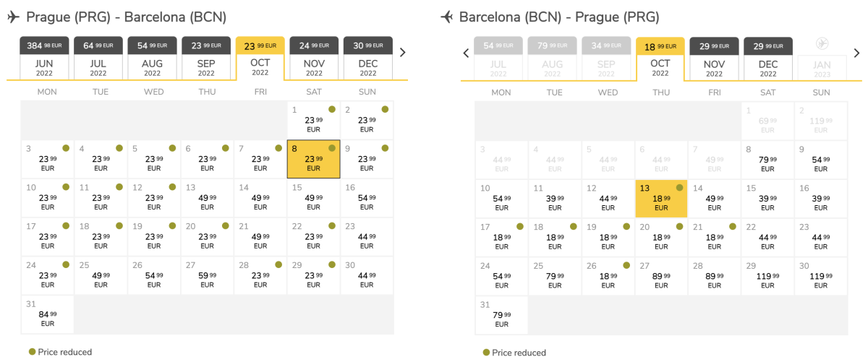Select the JUN 2022 outbound month tab
The height and width of the screenshot is (362, 868).
pyautogui.click(x=45, y=59)
